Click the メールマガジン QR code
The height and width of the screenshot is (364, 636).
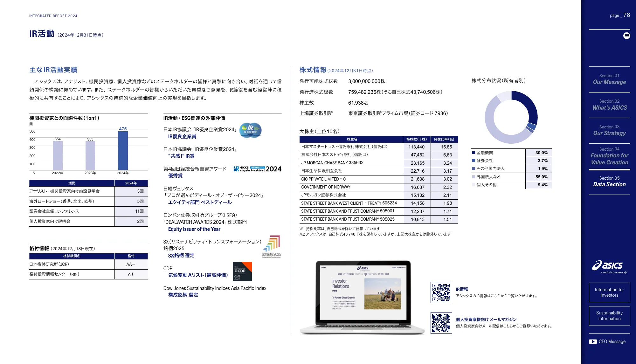(x=441, y=323)
